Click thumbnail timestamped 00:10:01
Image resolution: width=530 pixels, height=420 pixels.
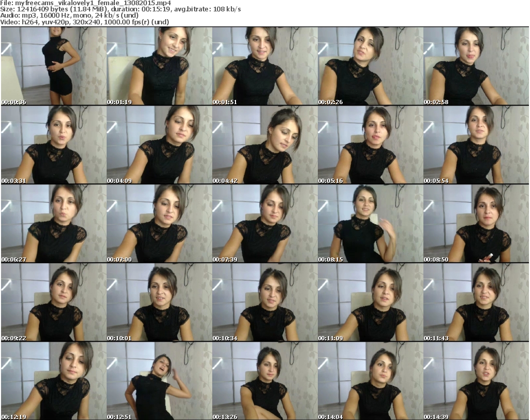pos(159,302)
